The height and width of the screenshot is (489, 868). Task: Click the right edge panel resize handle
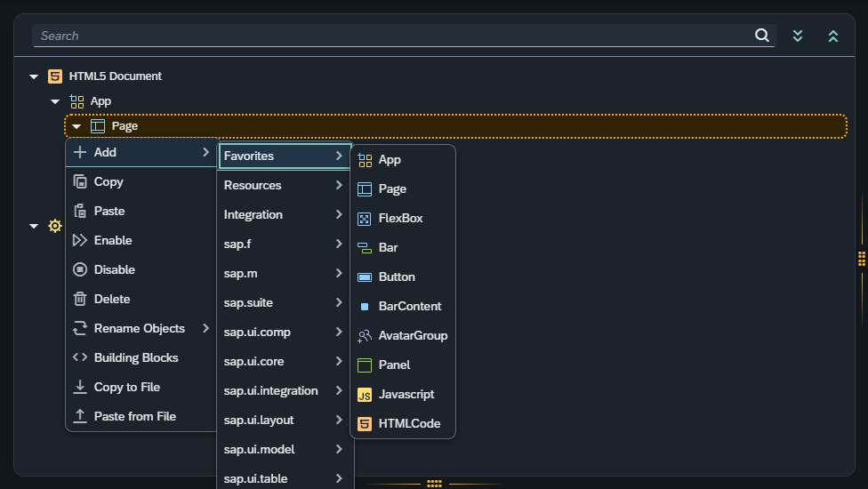(x=862, y=259)
